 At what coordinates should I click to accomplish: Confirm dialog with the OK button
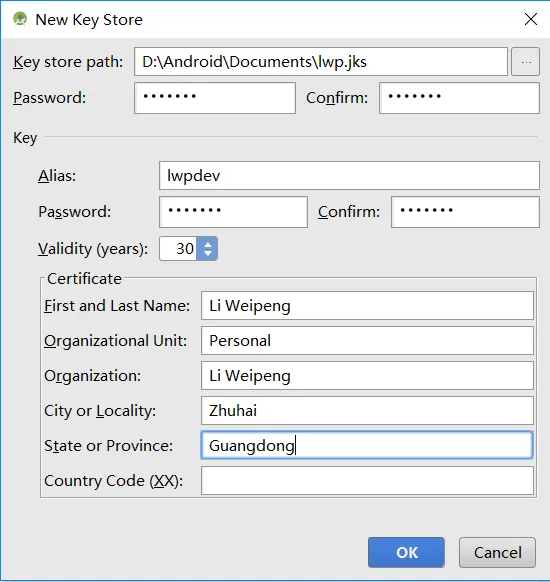[406, 552]
